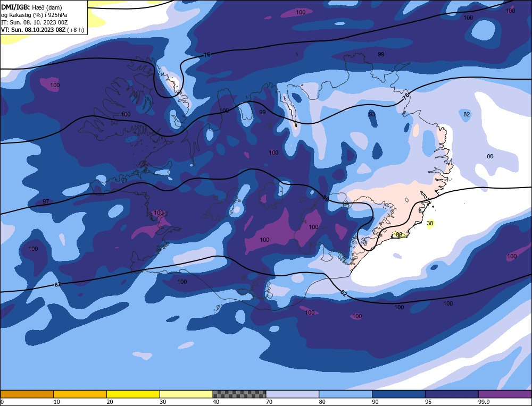The height and width of the screenshot is (406, 532).
Task: Click the '93' humidity value on map
Action: coord(372,114)
